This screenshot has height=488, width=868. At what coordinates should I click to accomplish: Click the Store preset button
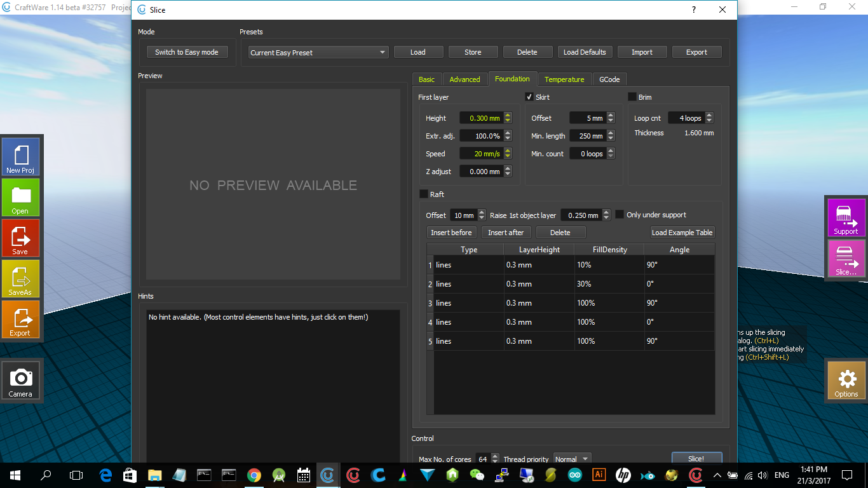point(473,52)
